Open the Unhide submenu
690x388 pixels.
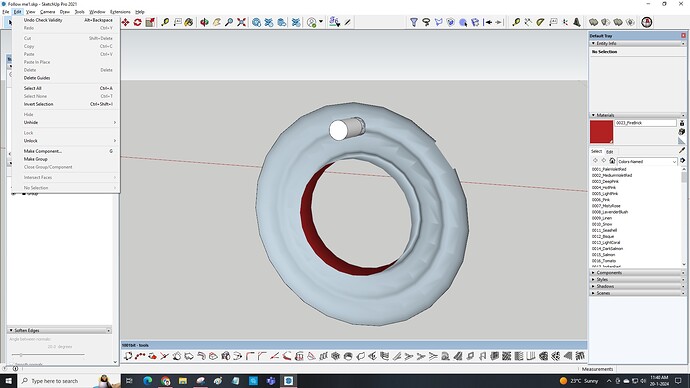(x=66, y=122)
